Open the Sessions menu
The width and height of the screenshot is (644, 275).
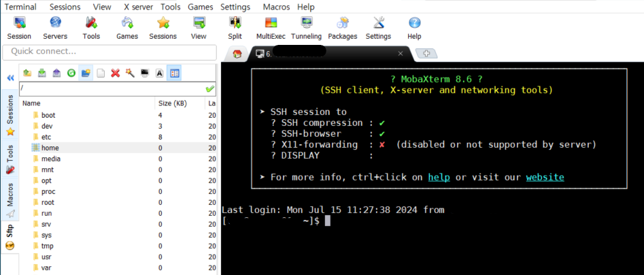[65, 7]
